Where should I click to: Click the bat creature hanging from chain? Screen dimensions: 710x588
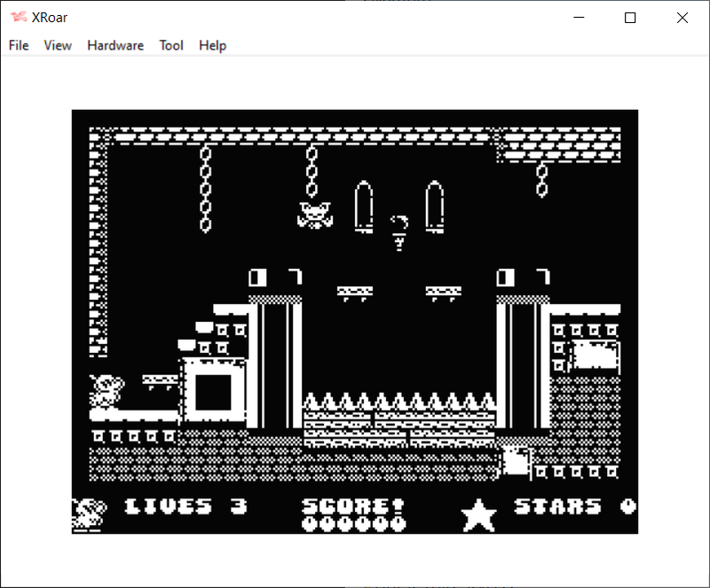pos(312,214)
